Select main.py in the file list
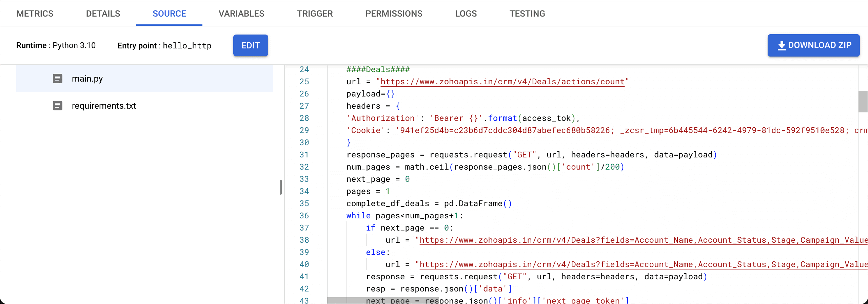 tap(145, 79)
